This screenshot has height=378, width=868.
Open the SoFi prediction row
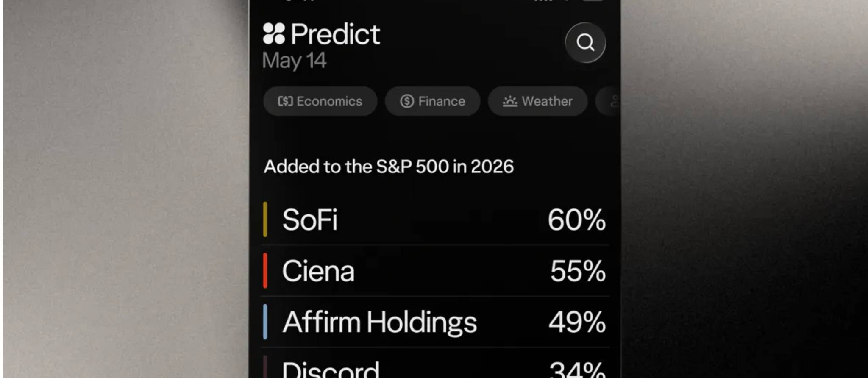435,220
